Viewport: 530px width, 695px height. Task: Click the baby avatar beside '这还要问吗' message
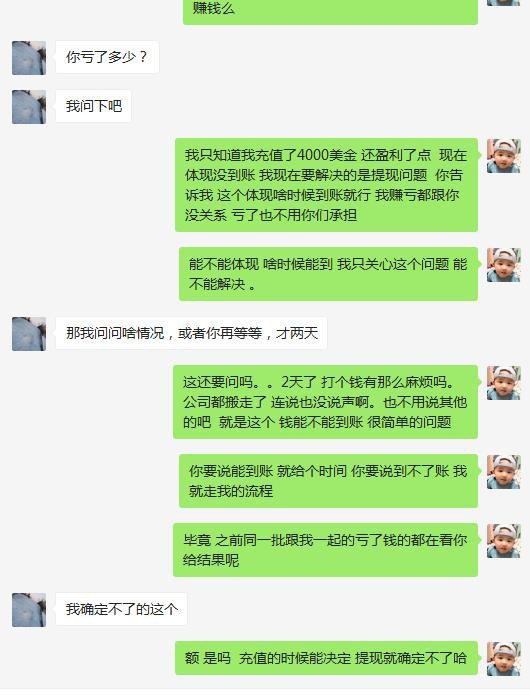click(x=503, y=383)
